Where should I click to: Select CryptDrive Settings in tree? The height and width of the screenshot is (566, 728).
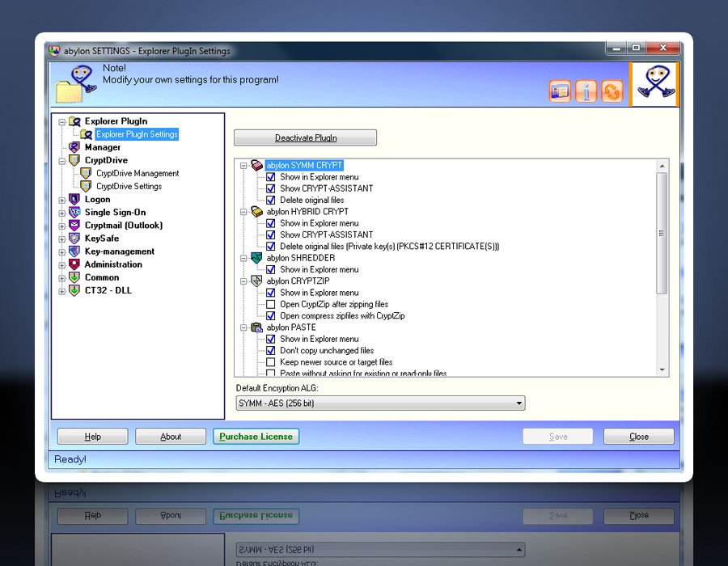click(x=129, y=186)
